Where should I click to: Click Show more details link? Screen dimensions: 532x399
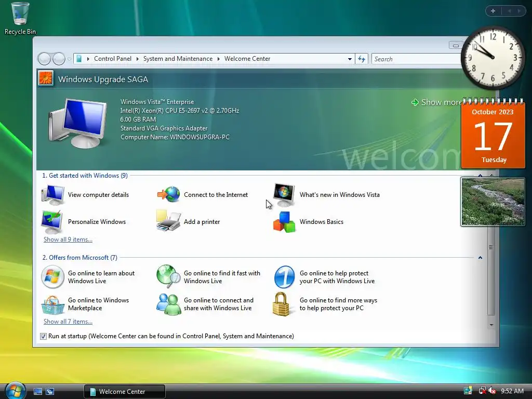point(437,102)
